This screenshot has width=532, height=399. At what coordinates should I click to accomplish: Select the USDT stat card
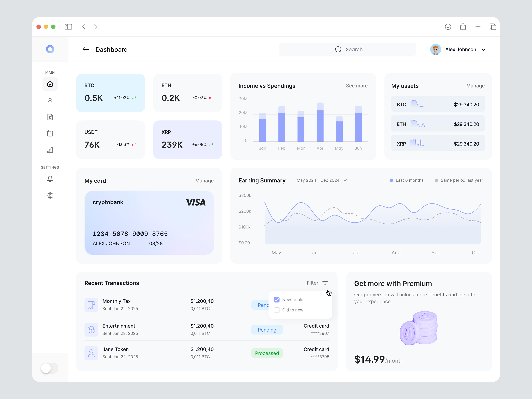111,140
